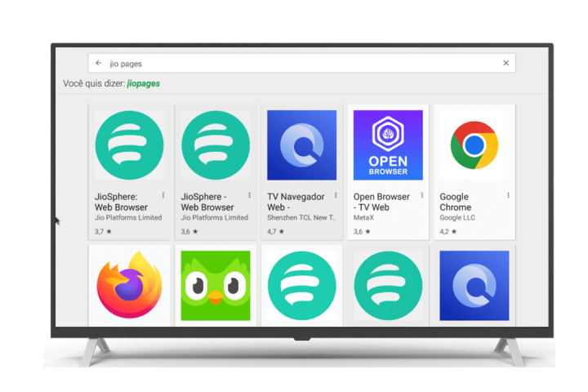Open the Google Chrome app icon
This screenshot has width=588, height=392.
point(474,145)
